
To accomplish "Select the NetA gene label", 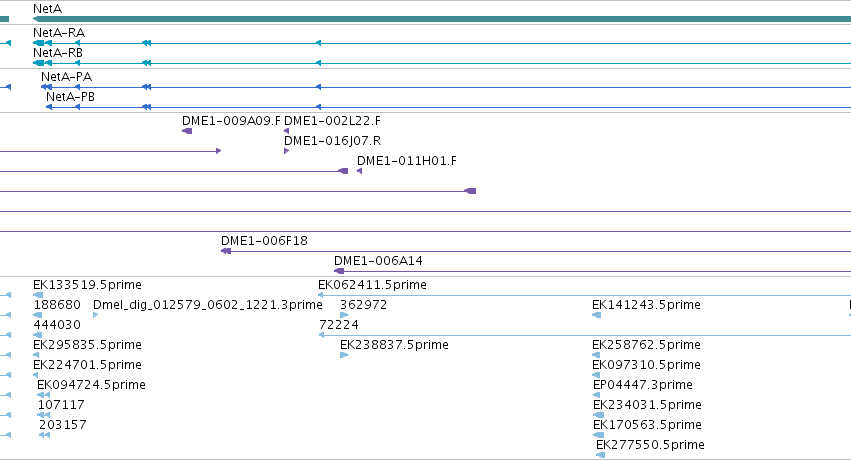I will click(47, 9).
